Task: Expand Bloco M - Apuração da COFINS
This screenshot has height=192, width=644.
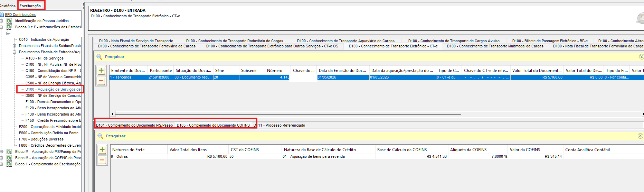Action: coord(1,158)
